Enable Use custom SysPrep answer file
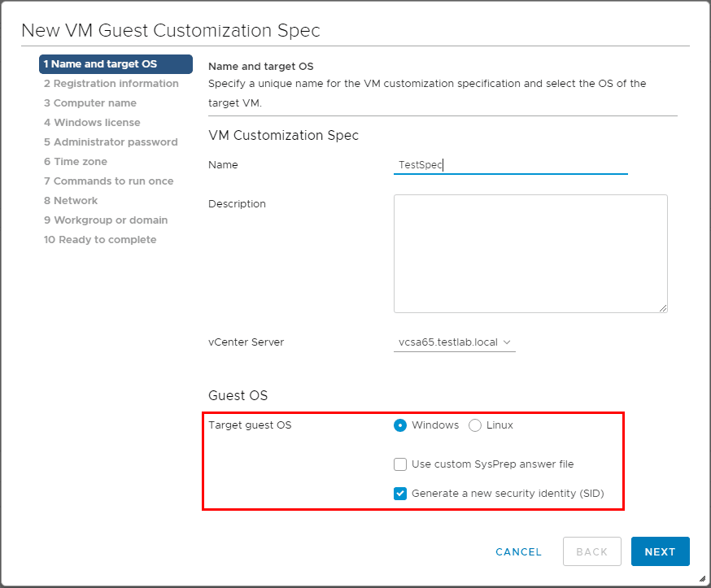This screenshot has height=588, width=711. tap(400, 464)
